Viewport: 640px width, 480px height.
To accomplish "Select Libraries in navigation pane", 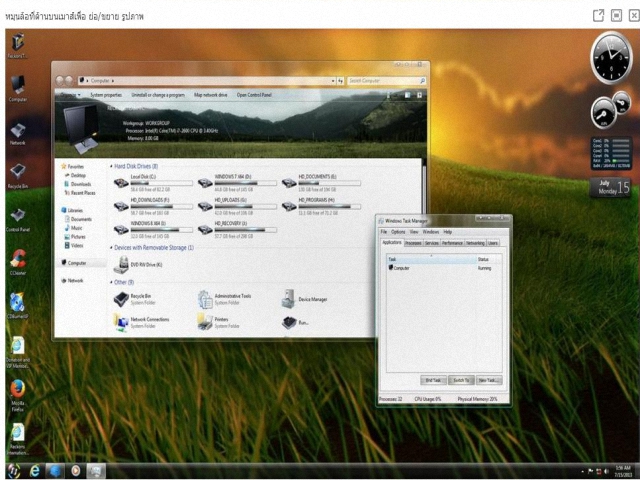I will click(72, 210).
